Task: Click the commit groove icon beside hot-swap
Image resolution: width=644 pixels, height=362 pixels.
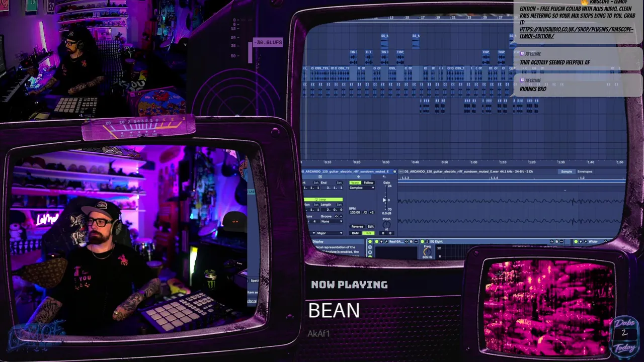Action: tap(341, 216)
